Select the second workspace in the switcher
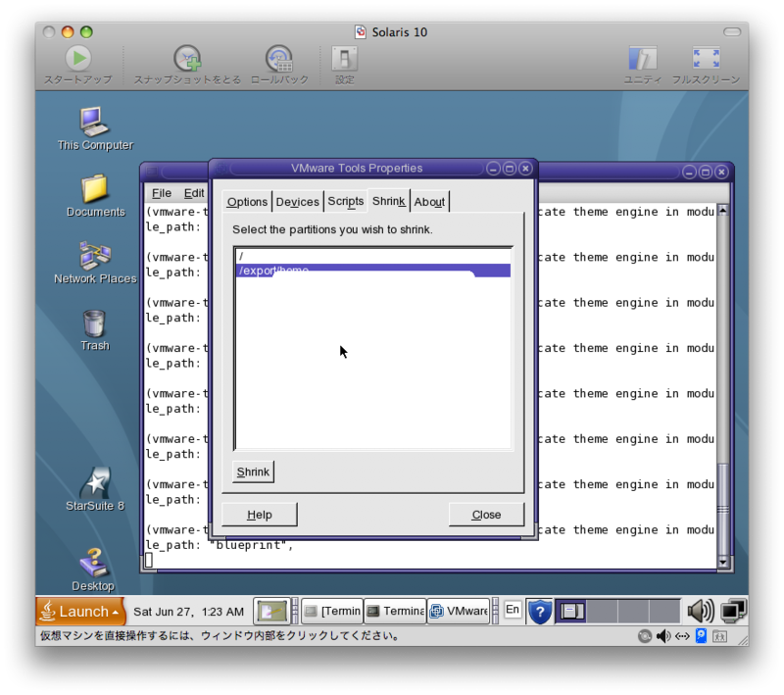 click(602, 611)
